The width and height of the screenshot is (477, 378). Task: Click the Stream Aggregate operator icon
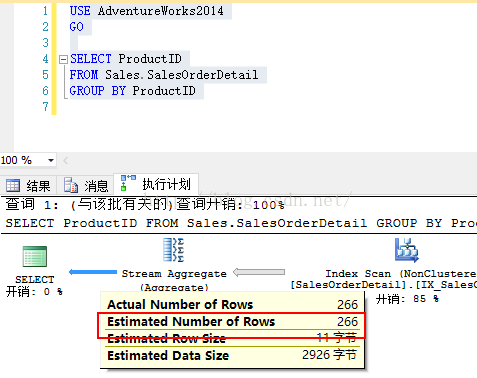tap(173, 250)
